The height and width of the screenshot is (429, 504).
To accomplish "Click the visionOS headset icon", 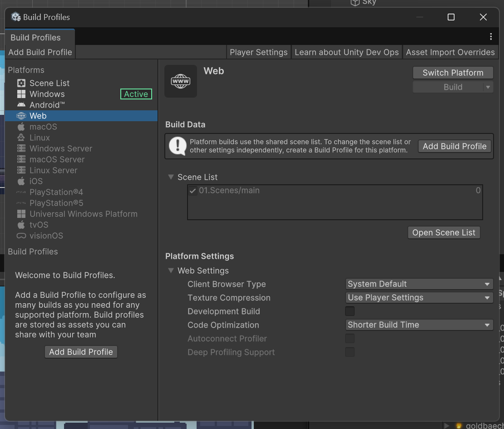I will 21,236.
